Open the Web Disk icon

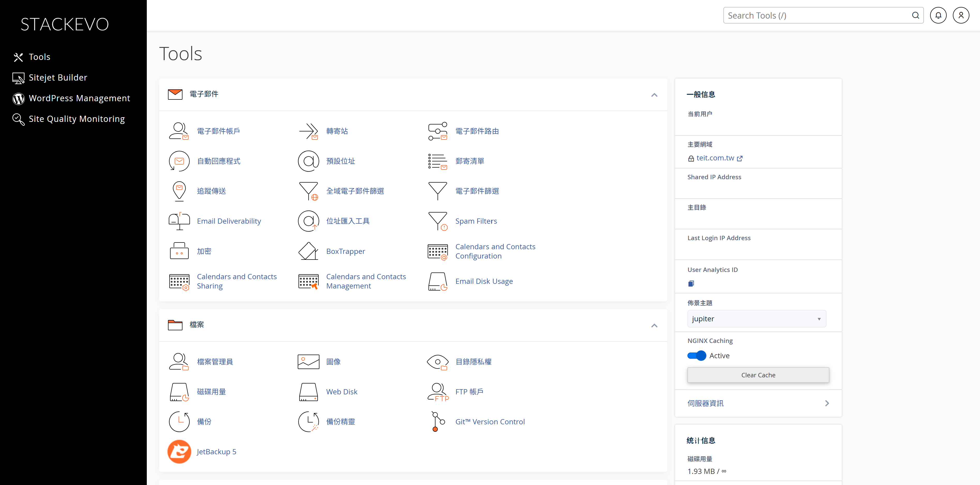click(308, 392)
